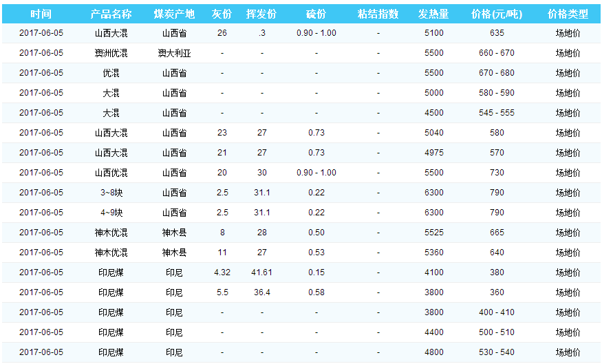Click the 澳大利亚 origin cell
Screen dimensions: 602x364
coord(174,53)
